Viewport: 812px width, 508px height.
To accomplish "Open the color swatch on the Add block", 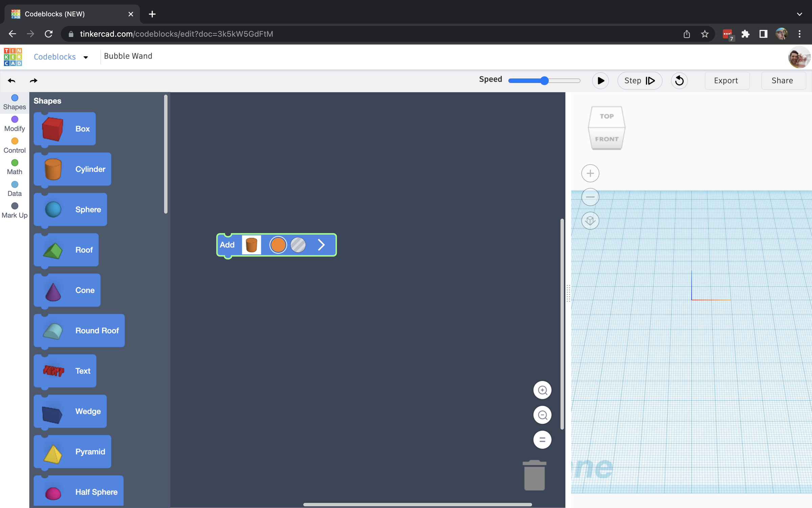I will point(278,245).
